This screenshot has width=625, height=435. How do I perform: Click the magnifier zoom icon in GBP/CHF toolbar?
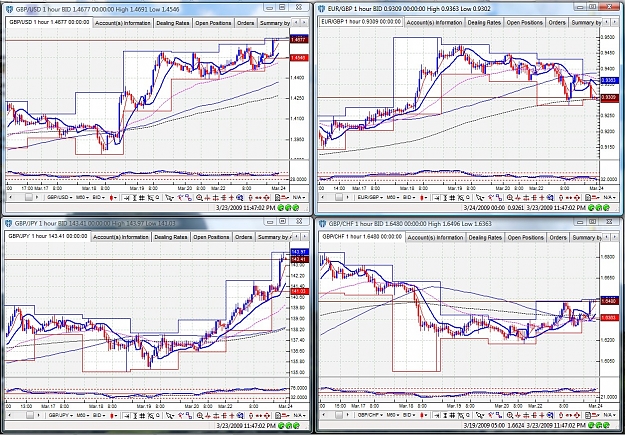pyautogui.click(x=509, y=415)
